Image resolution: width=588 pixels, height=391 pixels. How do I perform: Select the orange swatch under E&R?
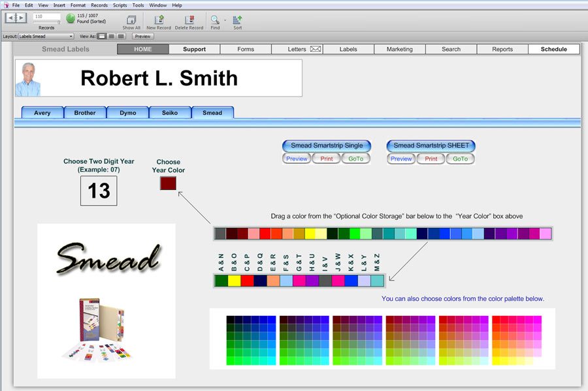(x=273, y=281)
